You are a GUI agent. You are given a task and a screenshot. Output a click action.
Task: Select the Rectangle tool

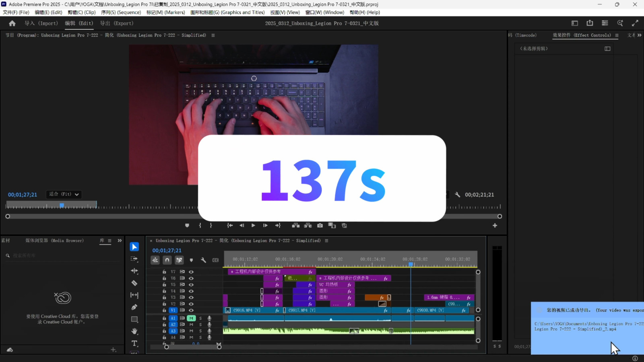pos(134,319)
